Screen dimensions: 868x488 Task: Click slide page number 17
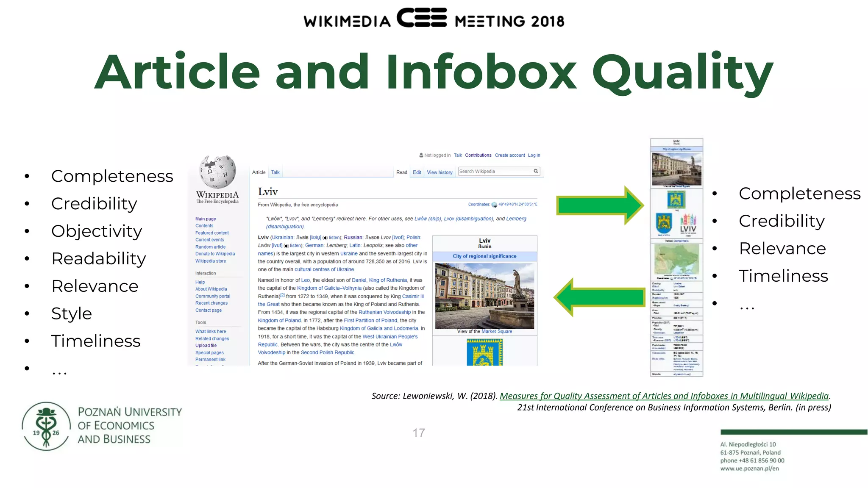pos(419,433)
